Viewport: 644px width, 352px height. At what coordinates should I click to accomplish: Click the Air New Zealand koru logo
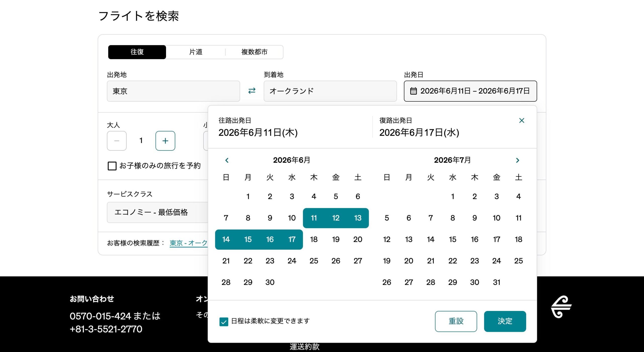coord(561,307)
